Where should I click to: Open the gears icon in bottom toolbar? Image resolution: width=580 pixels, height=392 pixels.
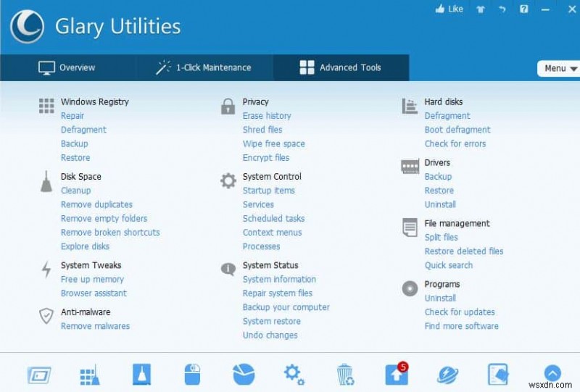294,375
